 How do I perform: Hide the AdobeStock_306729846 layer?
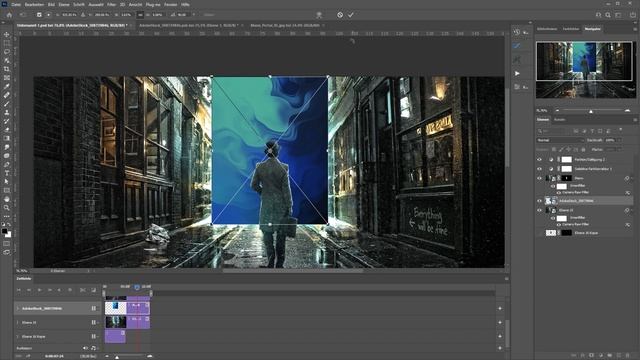540,201
